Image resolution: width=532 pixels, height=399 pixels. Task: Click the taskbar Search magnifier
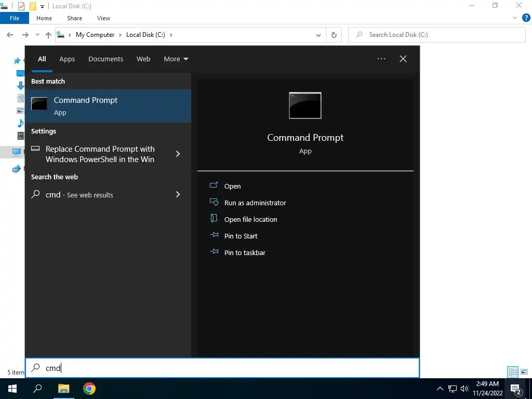[x=37, y=389]
